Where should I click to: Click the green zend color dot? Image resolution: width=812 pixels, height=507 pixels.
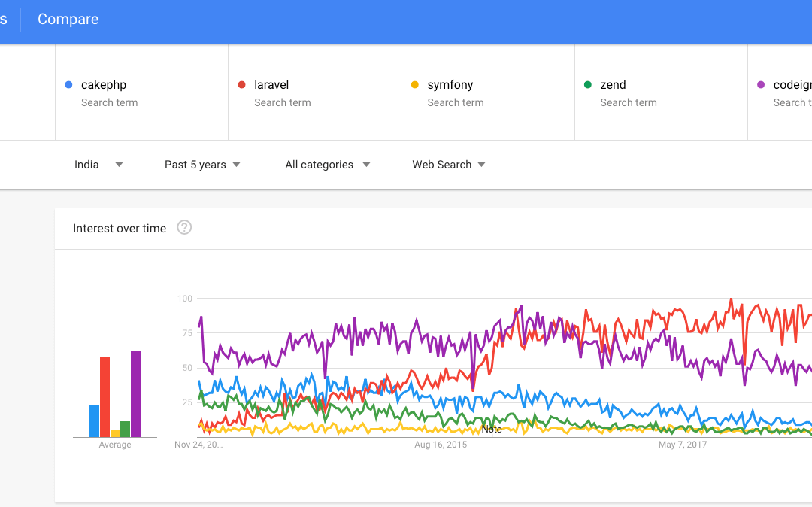(x=587, y=85)
